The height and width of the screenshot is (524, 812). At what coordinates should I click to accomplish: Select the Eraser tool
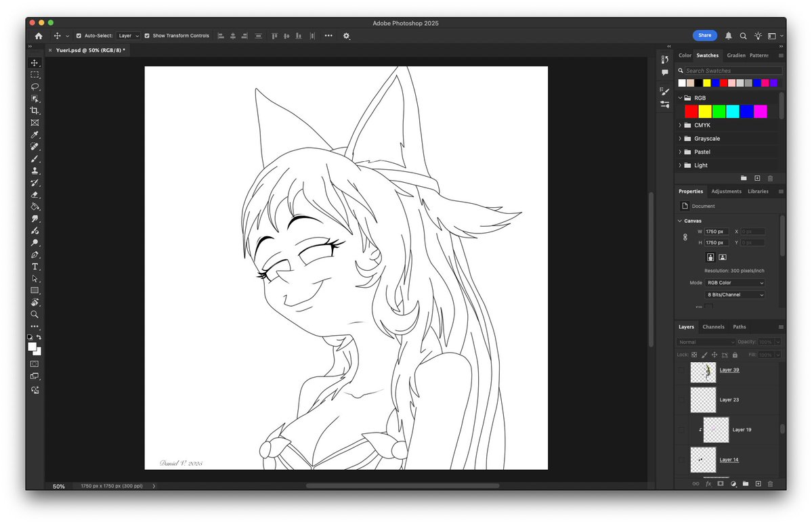[35, 195]
